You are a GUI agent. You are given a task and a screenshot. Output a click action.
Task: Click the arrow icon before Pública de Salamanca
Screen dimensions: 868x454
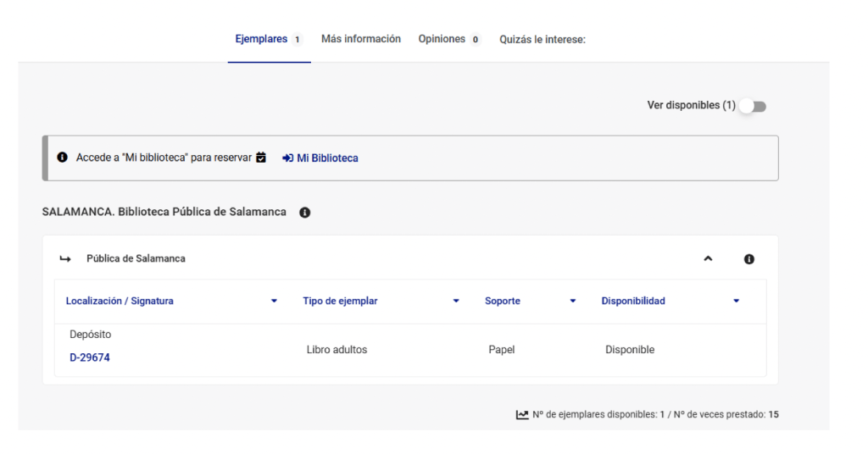pos(65,259)
